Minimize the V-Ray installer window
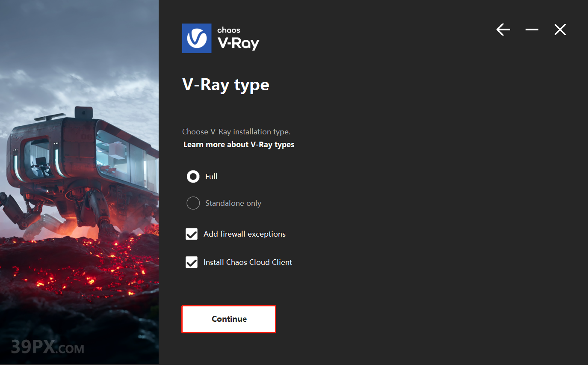Viewport: 588px width, 365px height. point(532,30)
